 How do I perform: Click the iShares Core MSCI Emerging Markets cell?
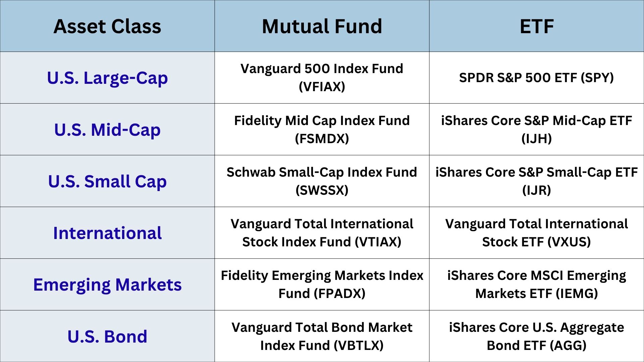click(537, 285)
